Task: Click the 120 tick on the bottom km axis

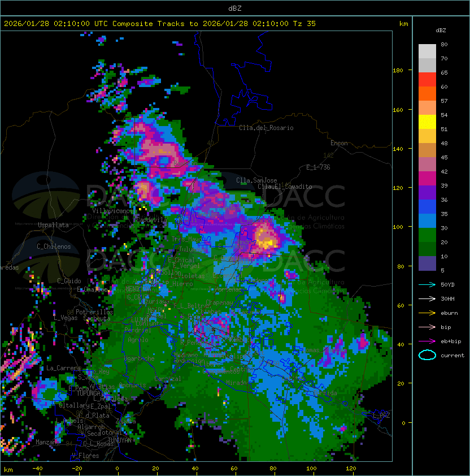Action: [x=351, y=469]
